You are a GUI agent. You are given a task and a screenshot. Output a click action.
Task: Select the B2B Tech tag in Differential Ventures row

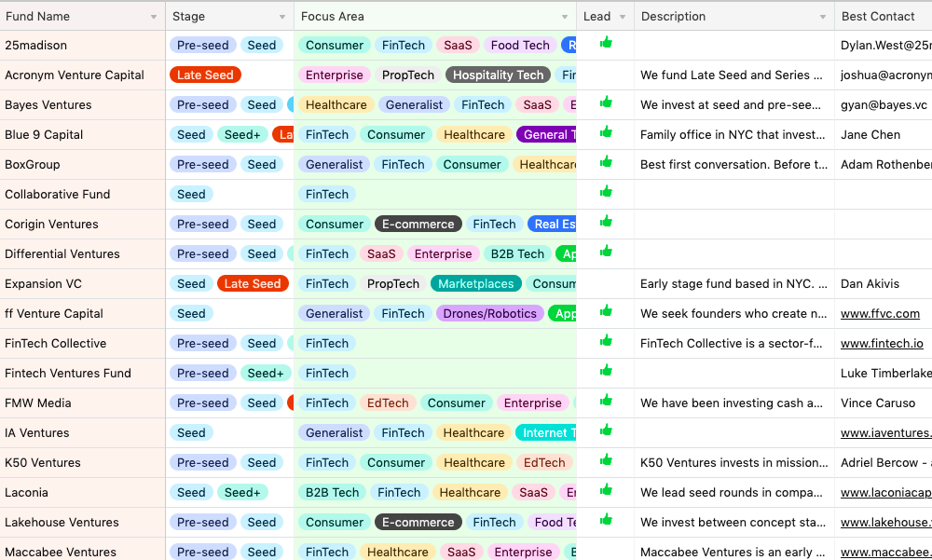coord(517,253)
